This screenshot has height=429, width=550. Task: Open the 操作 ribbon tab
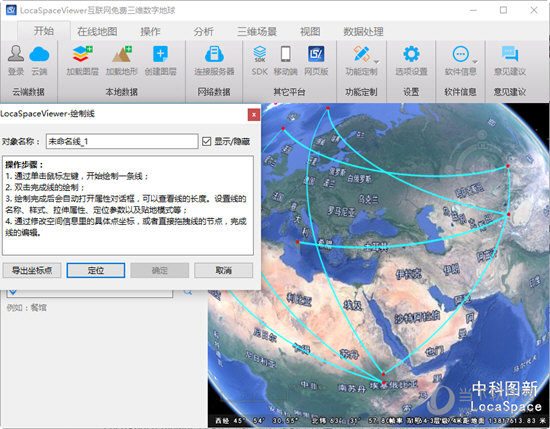coord(150,32)
